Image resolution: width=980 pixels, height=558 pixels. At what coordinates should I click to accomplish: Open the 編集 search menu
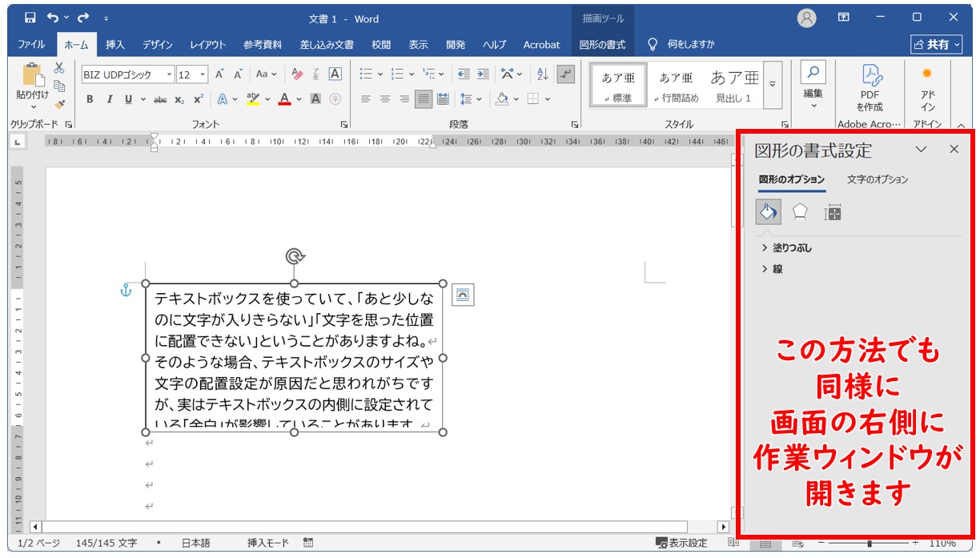pyautogui.click(x=813, y=86)
